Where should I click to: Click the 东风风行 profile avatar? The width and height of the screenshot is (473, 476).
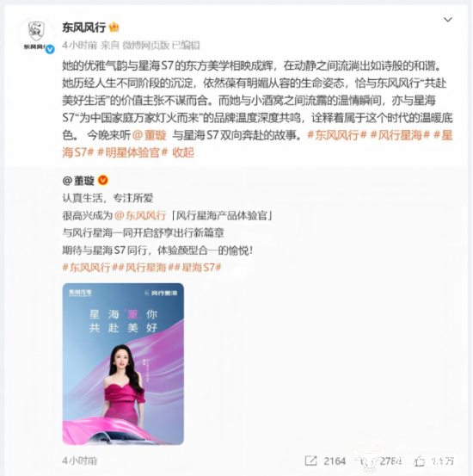coord(36,36)
